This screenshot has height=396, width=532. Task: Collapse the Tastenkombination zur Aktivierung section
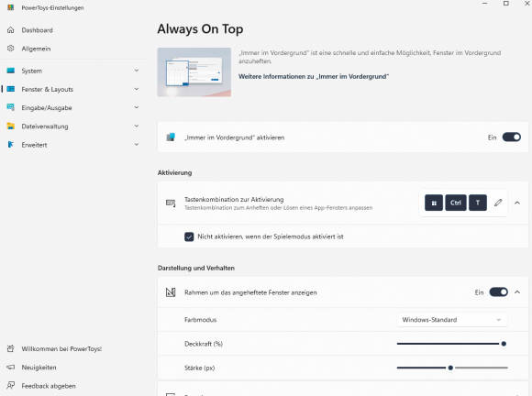click(517, 203)
